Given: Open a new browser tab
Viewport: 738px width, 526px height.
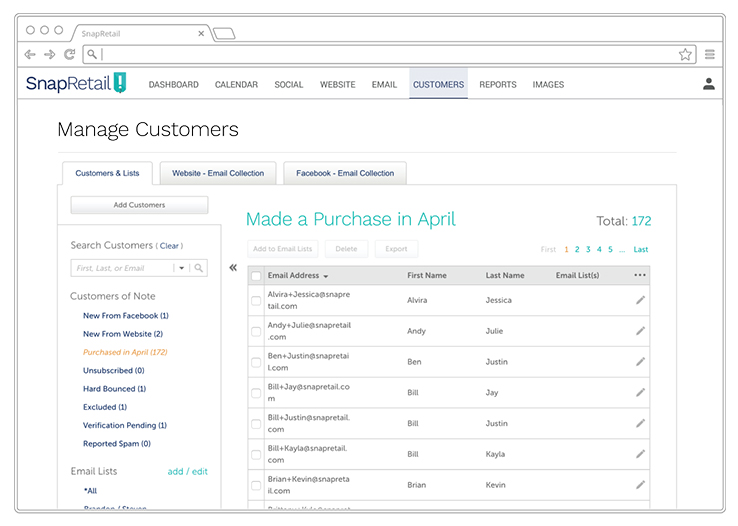Looking at the screenshot, I should click(224, 33).
